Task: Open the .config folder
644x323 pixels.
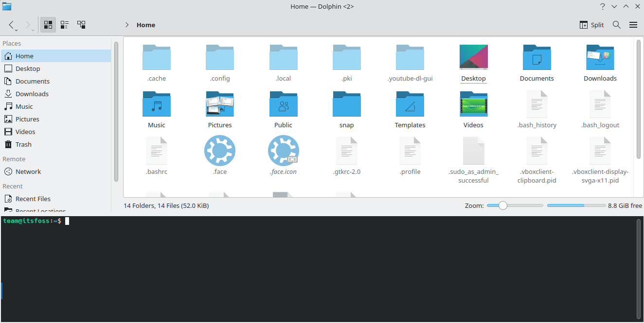Action: pos(220,57)
